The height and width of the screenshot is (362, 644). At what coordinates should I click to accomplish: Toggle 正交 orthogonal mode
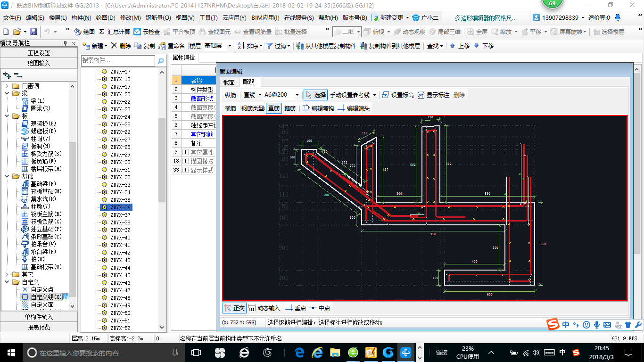234,308
